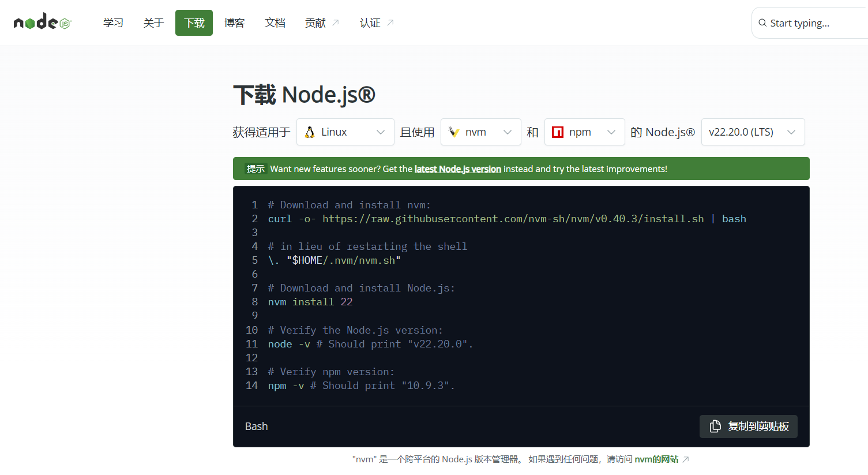Viewport: 868px width, 475px height.
Task: Click the '# Download and install Node.js:' comment
Action: [361, 288]
